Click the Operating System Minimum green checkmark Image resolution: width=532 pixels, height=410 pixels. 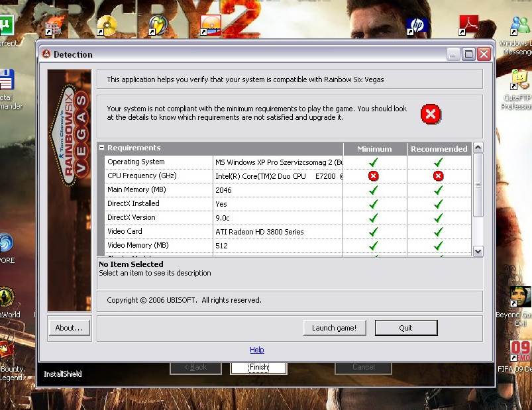click(374, 162)
